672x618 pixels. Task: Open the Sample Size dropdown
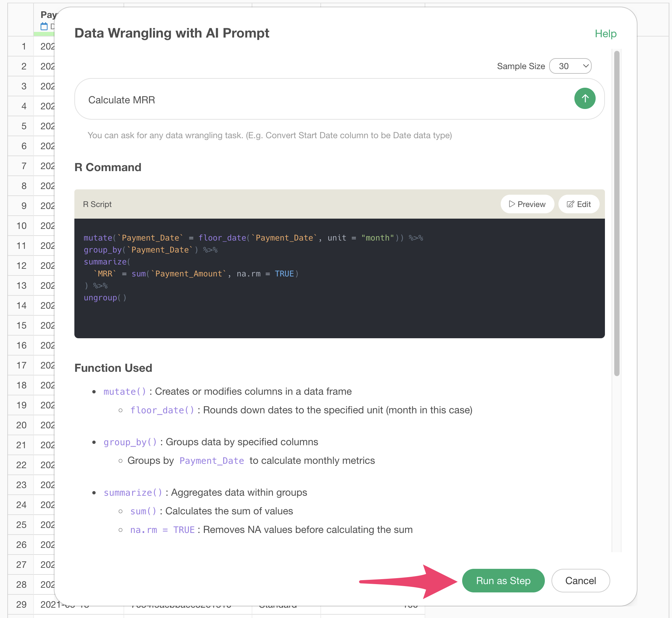coord(570,66)
